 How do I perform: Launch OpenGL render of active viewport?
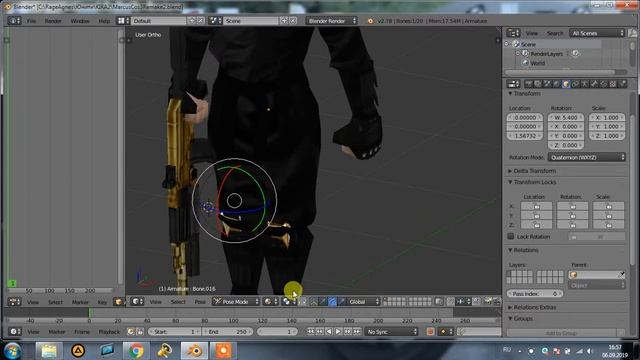488,302
